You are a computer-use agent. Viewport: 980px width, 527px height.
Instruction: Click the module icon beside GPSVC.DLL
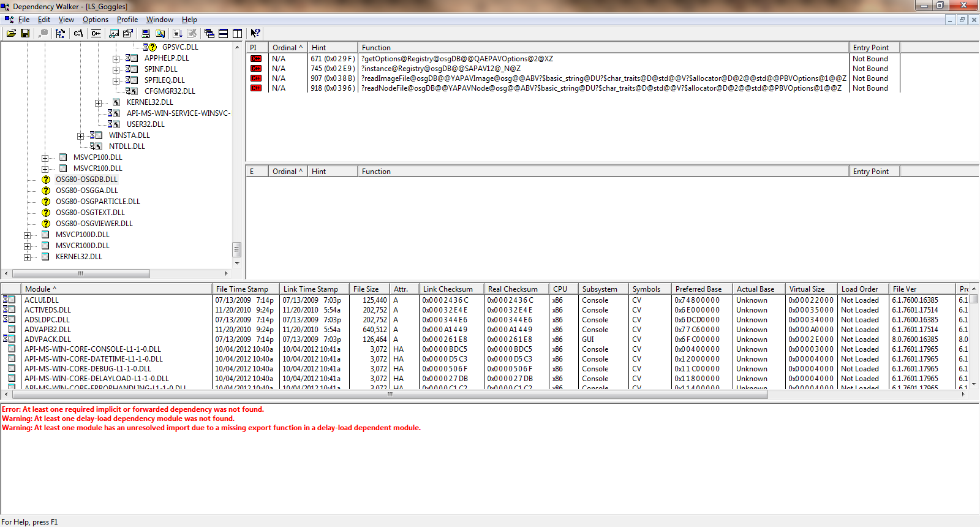[x=150, y=47]
